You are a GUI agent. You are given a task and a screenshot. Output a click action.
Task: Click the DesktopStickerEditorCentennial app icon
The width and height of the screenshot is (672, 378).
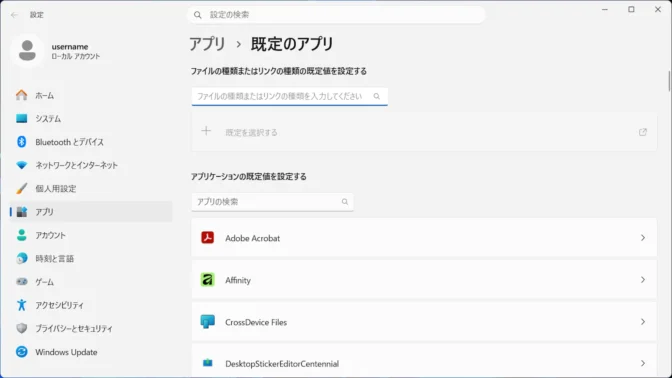(207, 363)
